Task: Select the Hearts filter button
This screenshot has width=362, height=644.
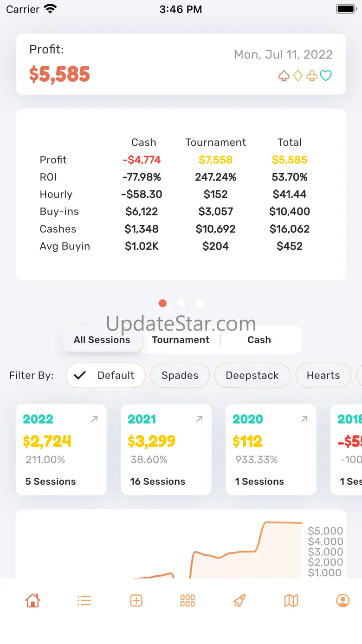Action: click(323, 375)
